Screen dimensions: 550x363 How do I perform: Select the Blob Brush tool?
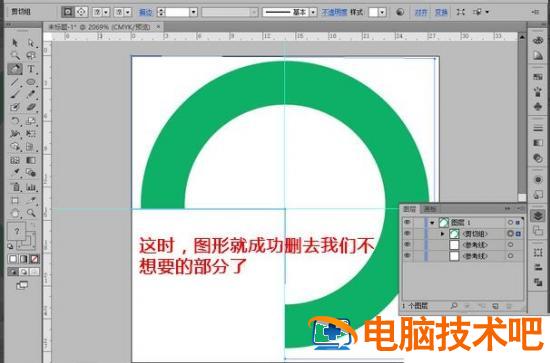[x=15, y=108]
